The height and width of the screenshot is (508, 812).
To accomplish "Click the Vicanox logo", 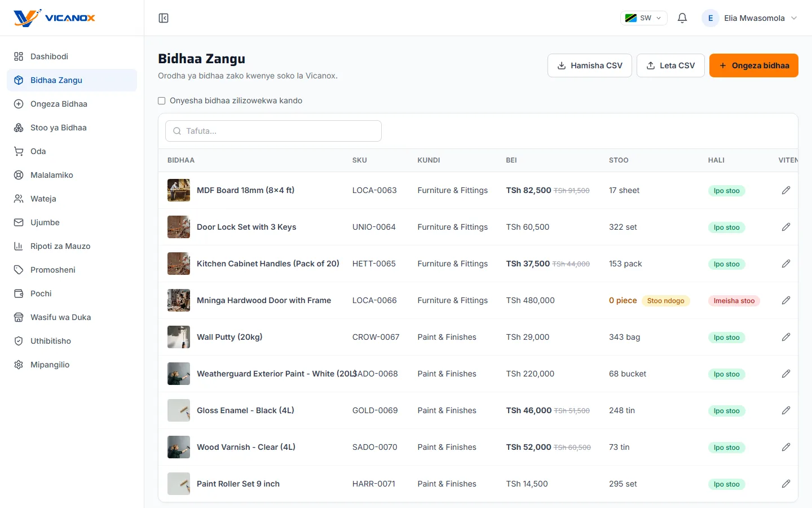I will click(55, 18).
